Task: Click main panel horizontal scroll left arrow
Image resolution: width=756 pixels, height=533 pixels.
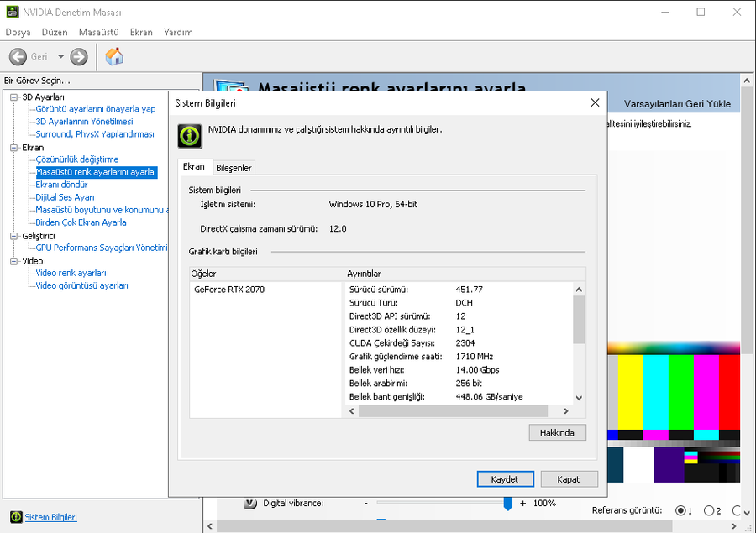Action: (x=210, y=526)
